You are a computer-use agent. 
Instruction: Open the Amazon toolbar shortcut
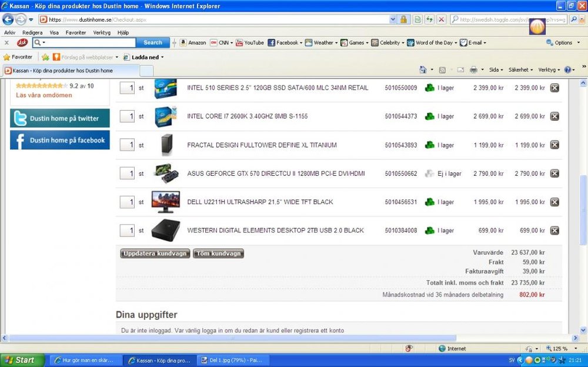[x=193, y=43]
